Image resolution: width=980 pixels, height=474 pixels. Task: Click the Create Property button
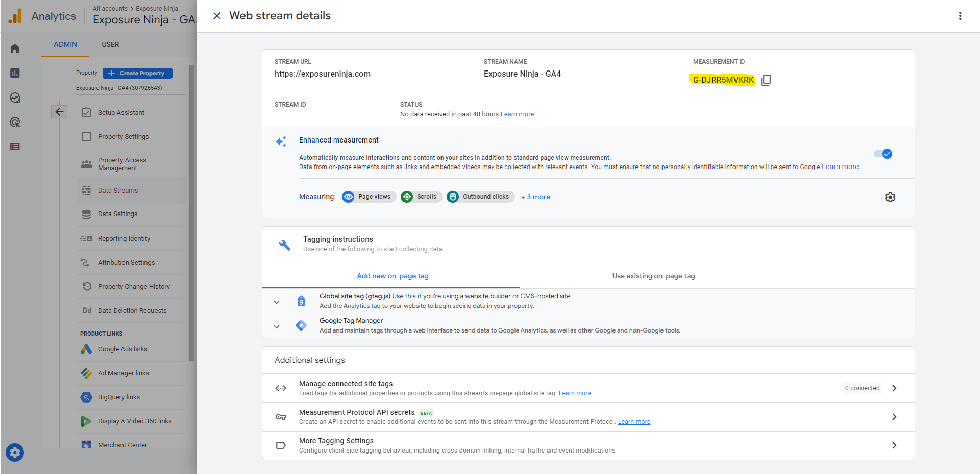137,73
